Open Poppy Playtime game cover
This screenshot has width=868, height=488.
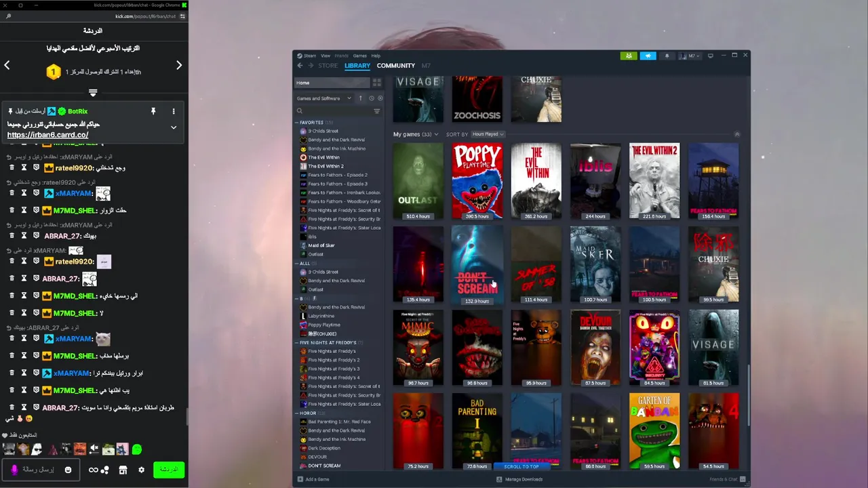click(477, 180)
